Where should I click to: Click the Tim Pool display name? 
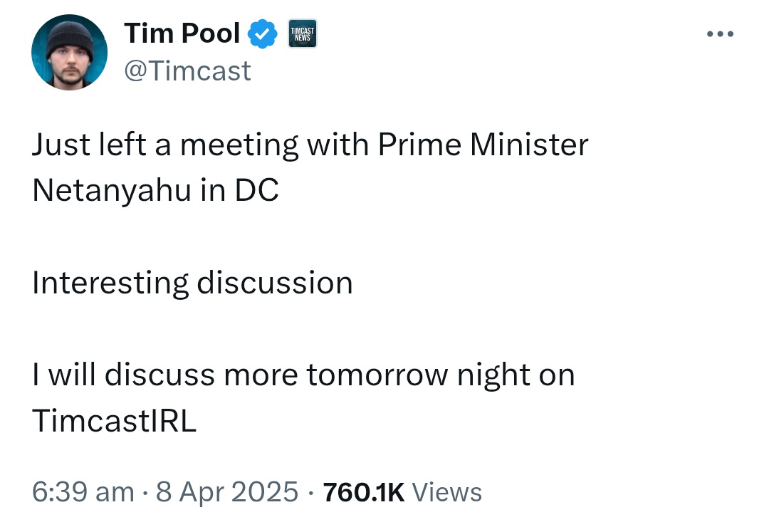point(182,33)
